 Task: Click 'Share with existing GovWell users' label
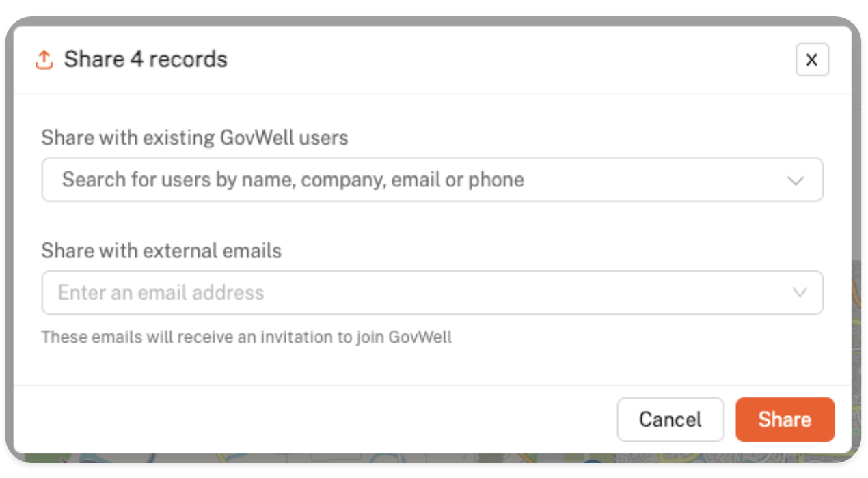click(195, 138)
